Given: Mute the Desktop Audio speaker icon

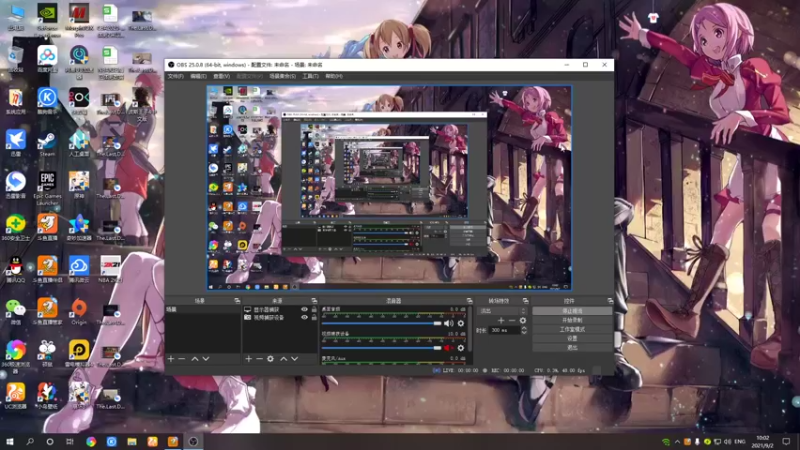Looking at the screenshot, I should click(448, 323).
